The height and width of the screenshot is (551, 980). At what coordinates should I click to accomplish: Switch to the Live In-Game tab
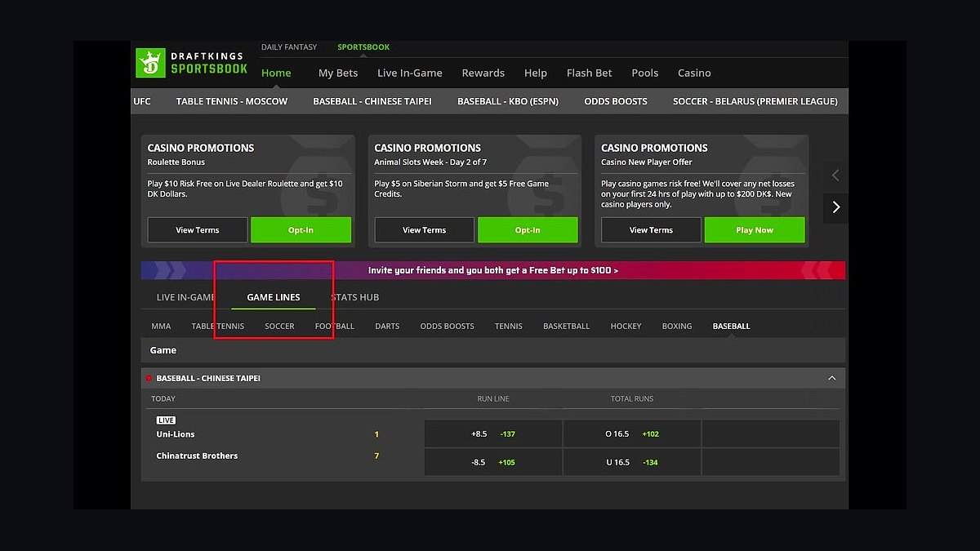coord(186,297)
